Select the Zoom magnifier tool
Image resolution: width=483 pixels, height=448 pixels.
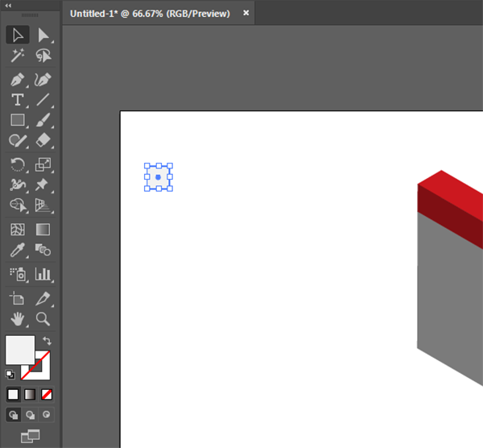[43, 318]
